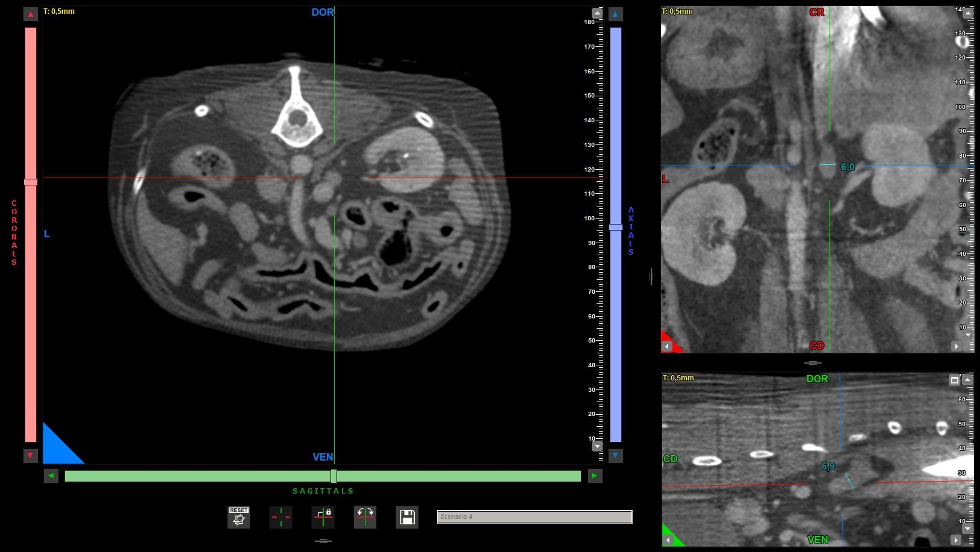980x552 pixels.
Task: Click the floppy disk save icon
Action: click(407, 517)
